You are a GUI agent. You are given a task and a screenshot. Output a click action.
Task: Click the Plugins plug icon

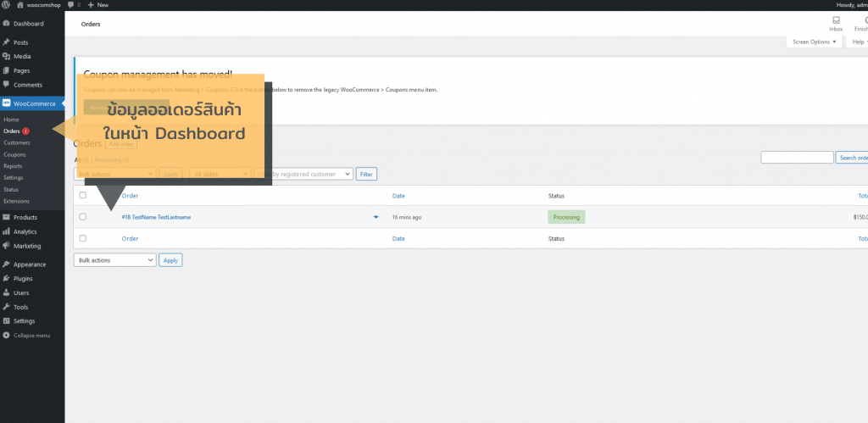point(7,278)
